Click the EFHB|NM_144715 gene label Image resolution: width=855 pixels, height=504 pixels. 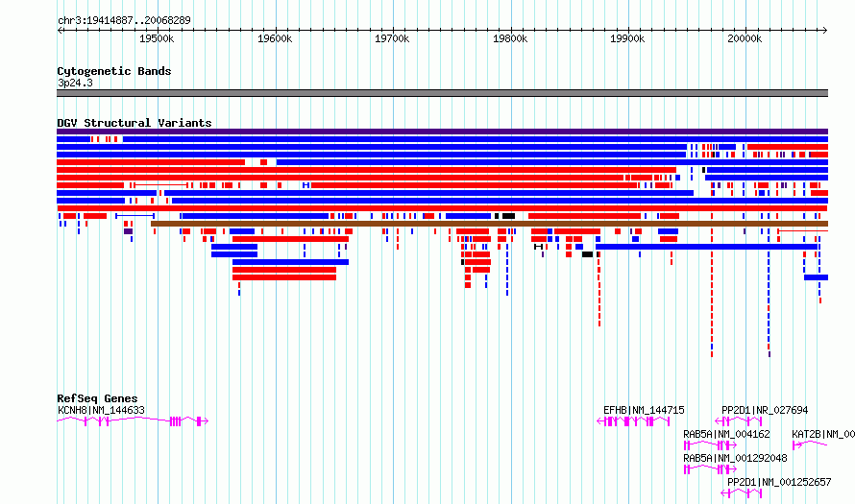point(644,410)
